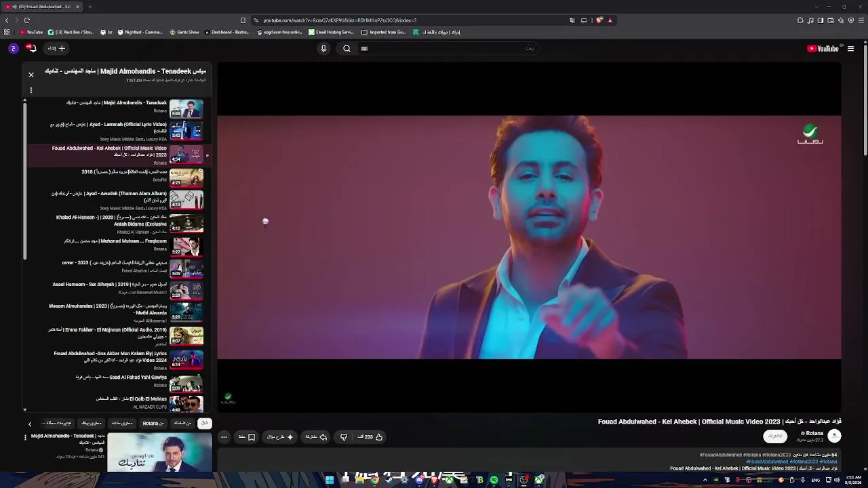Open the Email Hosting Services bookmark
Screen dimensions: 868x488
331,32
